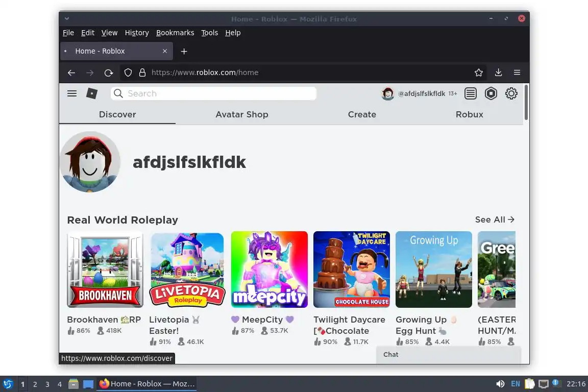Click the URL address bar
Image resolution: width=588 pixels, height=392 pixels.
point(304,72)
